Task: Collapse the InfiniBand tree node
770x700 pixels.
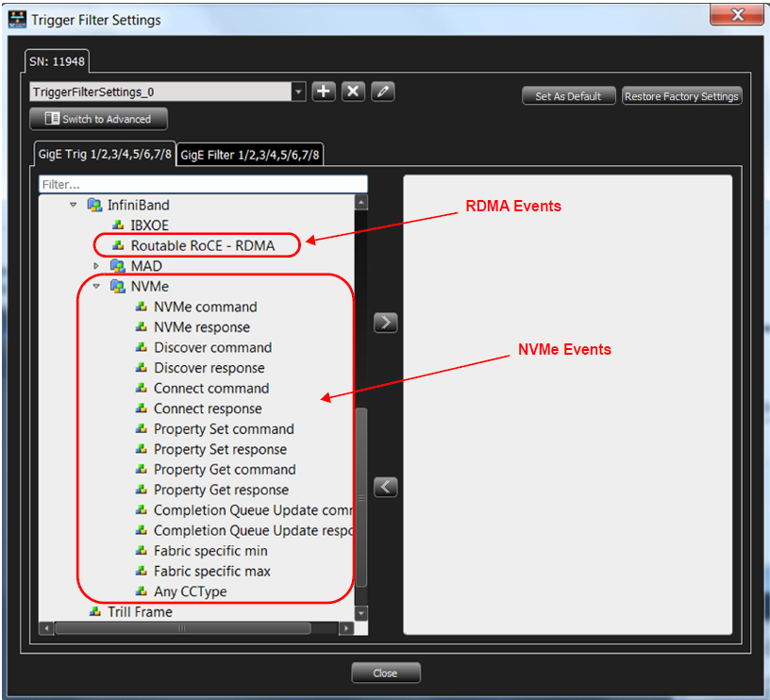Action: (74, 205)
